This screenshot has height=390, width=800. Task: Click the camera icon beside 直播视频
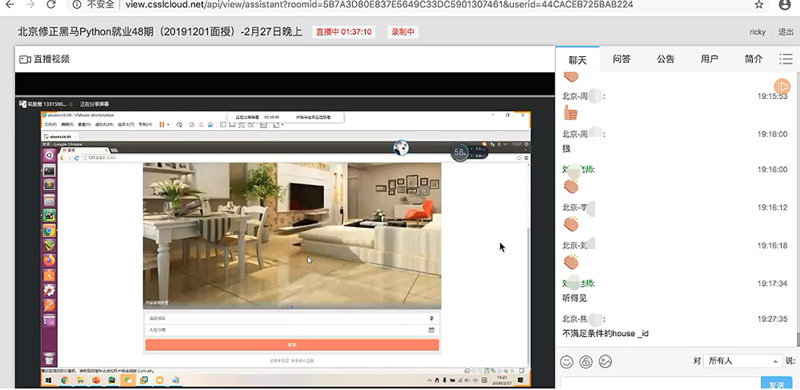[25, 59]
